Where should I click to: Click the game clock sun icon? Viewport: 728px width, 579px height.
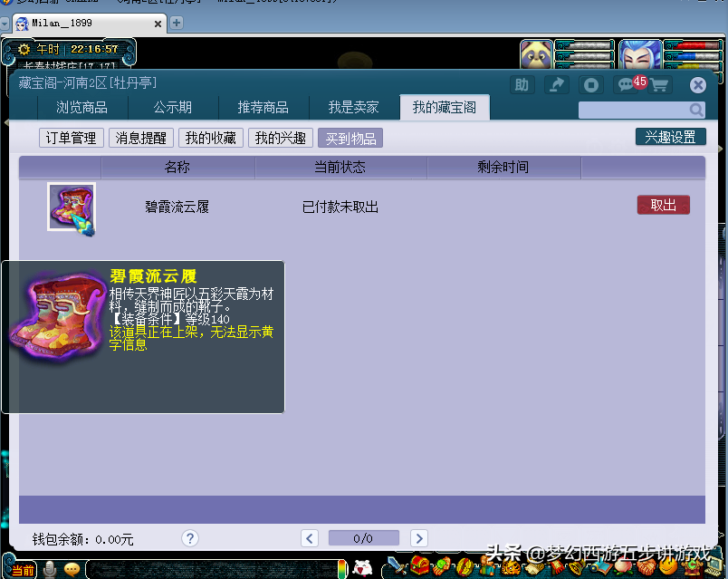pyautogui.click(x=24, y=49)
